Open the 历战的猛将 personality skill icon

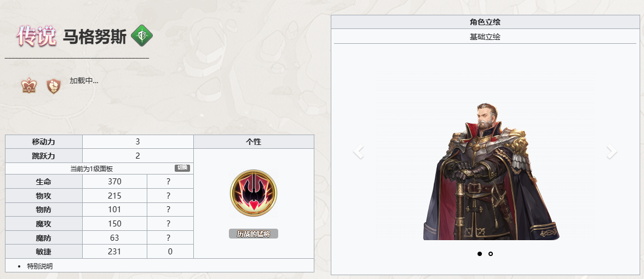(x=254, y=193)
